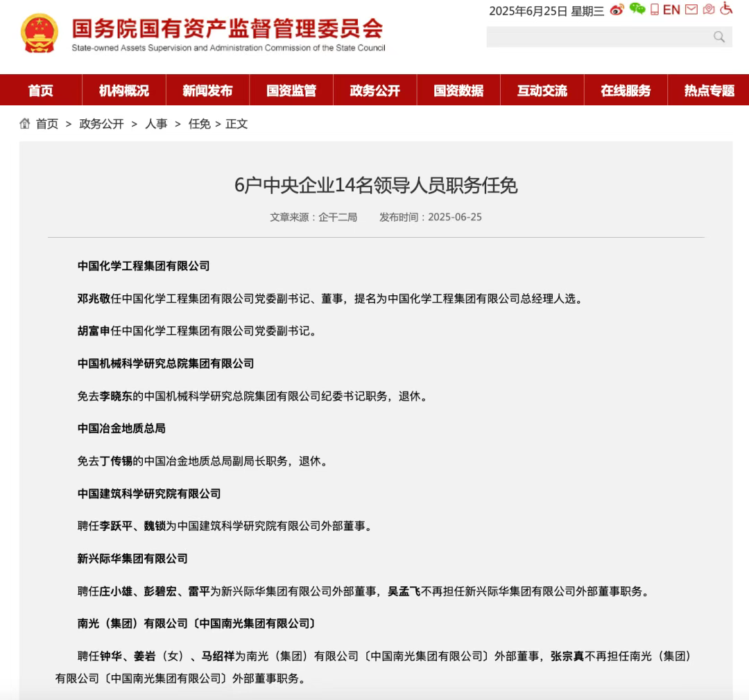Viewport: 749px width, 700px height.
Task: Open the 新闻发布 navigation tab
Action: tap(207, 90)
